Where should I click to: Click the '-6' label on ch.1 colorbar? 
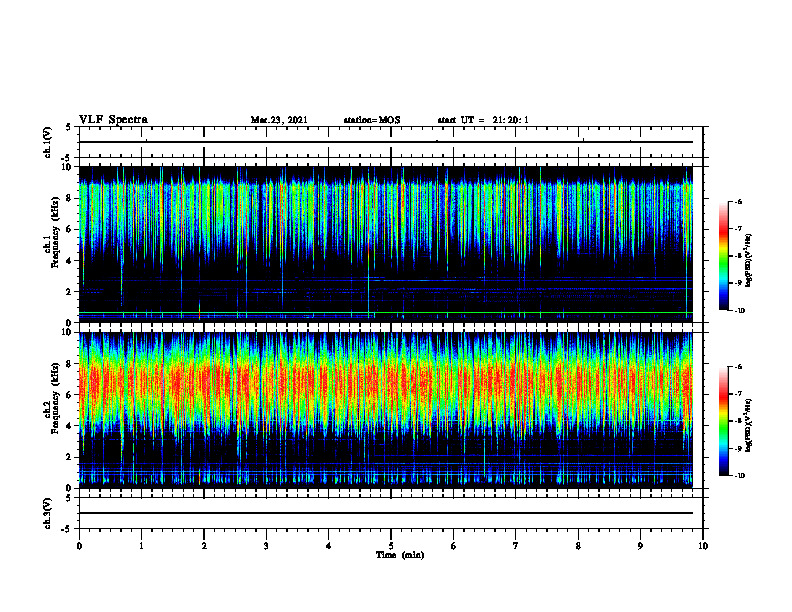tap(738, 202)
